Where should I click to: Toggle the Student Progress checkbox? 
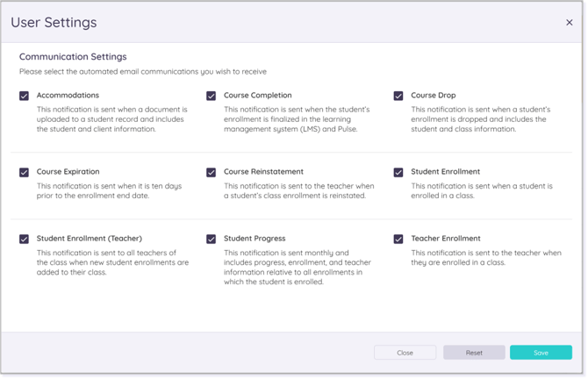point(212,239)
